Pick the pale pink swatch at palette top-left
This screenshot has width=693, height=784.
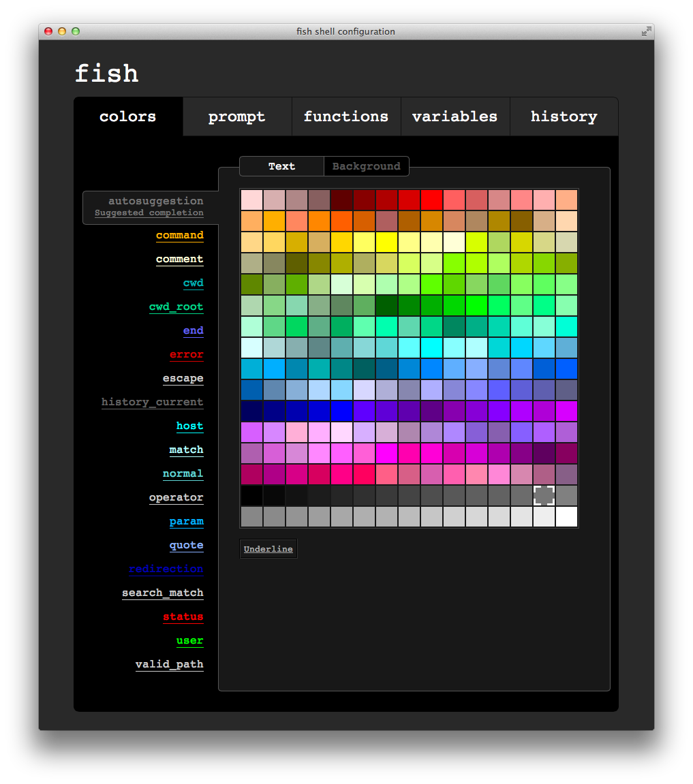click(251, 200)
